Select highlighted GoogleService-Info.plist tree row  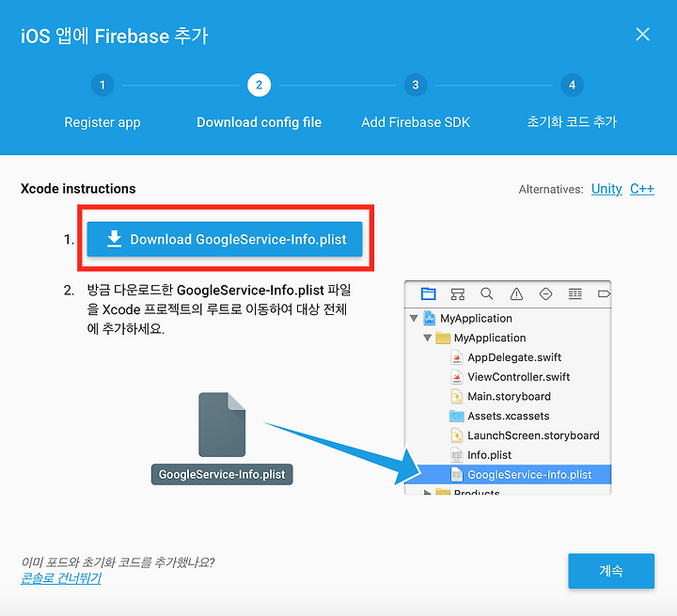(x=508, y=474)
